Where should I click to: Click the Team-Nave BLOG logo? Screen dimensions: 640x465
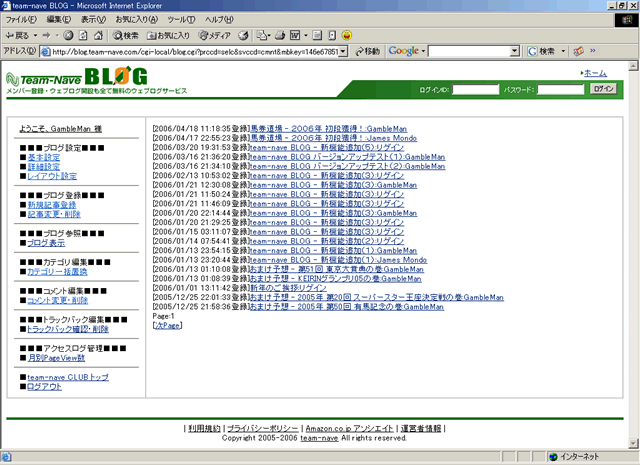point(76,78)
